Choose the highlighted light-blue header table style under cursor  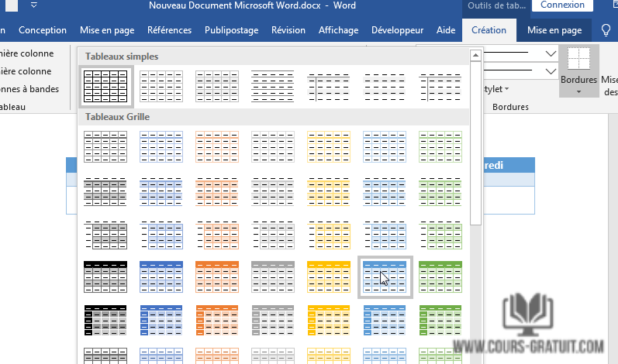point(385,276)
